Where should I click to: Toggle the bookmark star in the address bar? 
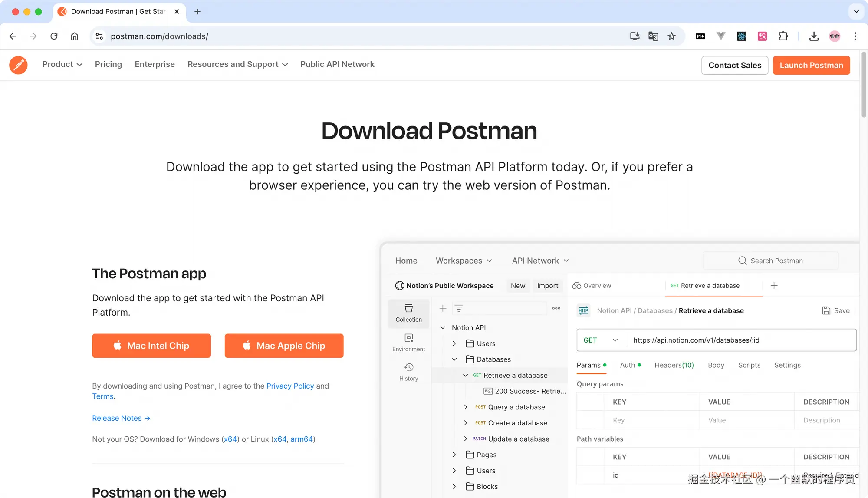coord(672,36)
